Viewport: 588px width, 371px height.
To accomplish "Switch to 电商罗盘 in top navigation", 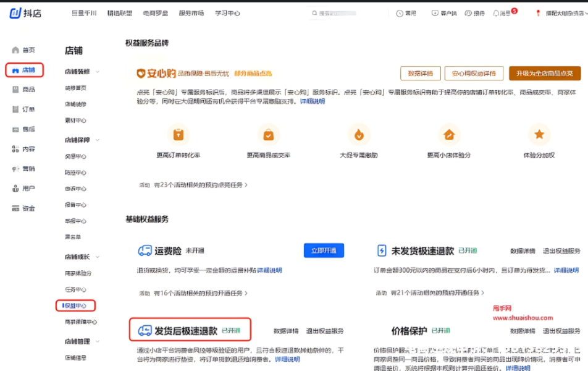I will [156, 13].
